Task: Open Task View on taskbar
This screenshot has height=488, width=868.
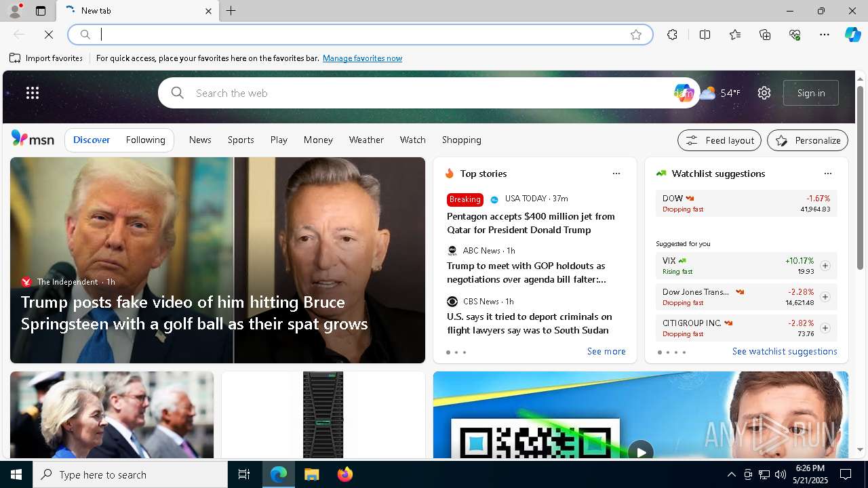Action: tap(244, 474)
